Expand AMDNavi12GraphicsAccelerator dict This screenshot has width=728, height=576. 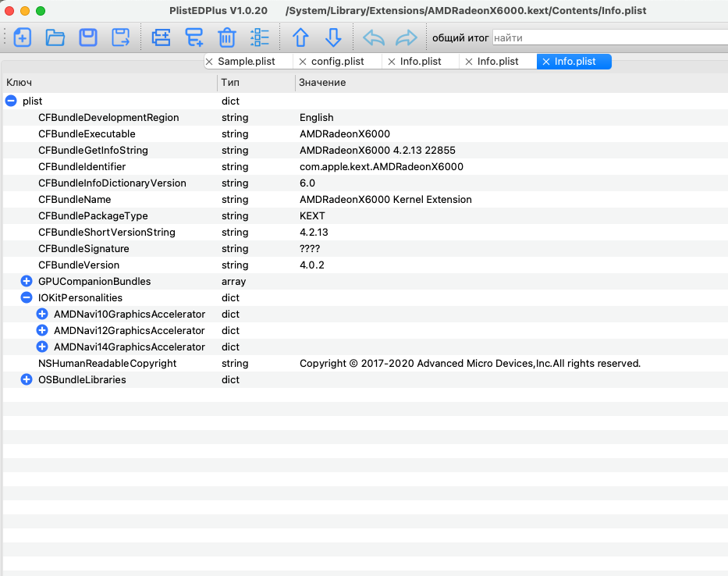click(x=42, y=330)
